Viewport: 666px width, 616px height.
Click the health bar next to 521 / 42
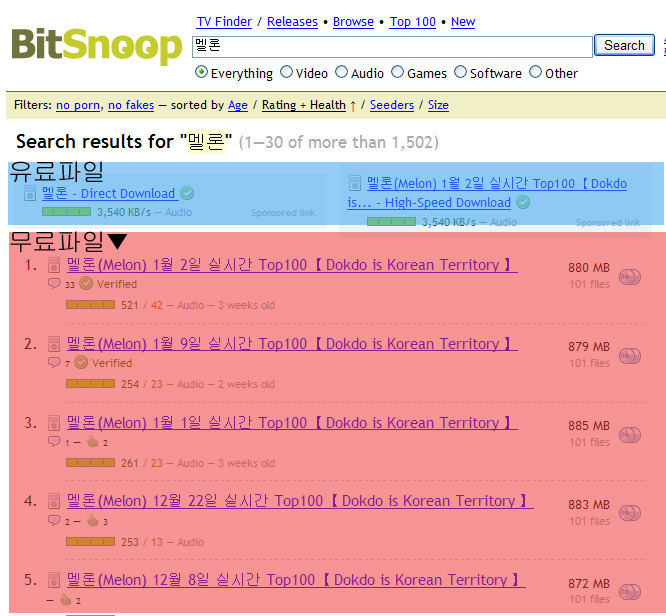[90, 305]
